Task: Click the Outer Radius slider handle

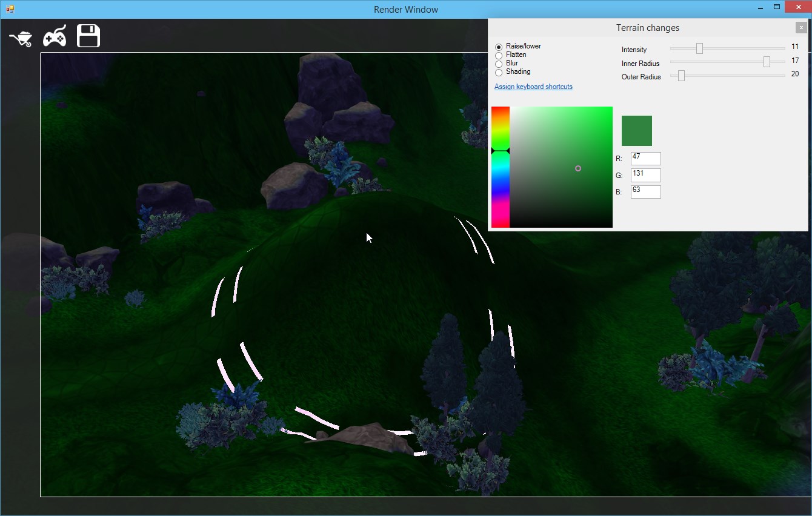Action: (x=681, y=76)
